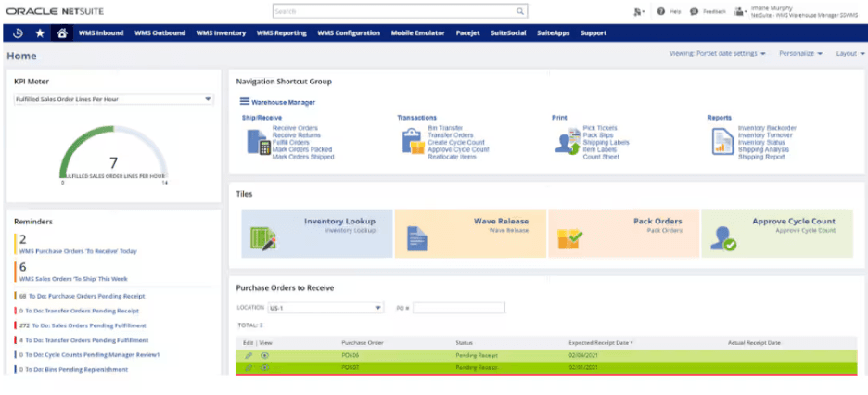Expand the Personalize dropdown

pyautogui.click(x=800, y=54)
